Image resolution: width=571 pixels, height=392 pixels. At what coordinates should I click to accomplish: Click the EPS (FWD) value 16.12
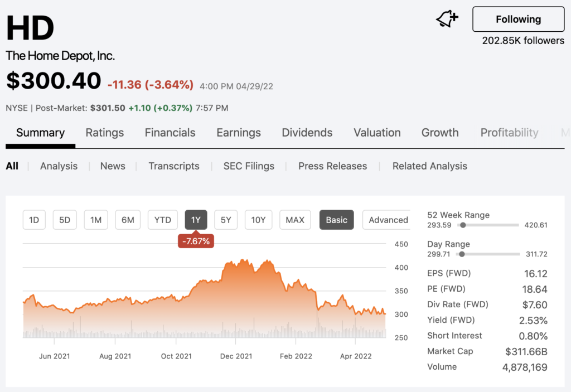535,274
